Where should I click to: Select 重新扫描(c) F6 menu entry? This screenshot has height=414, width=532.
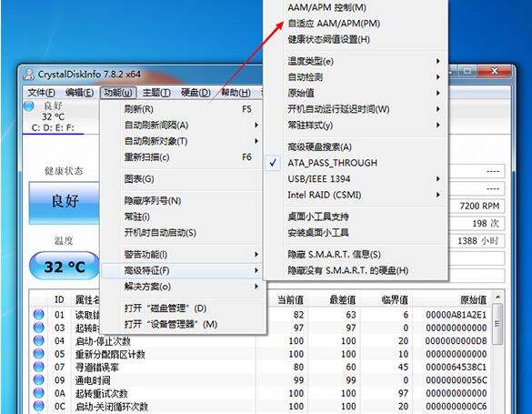tap(182, 157)
